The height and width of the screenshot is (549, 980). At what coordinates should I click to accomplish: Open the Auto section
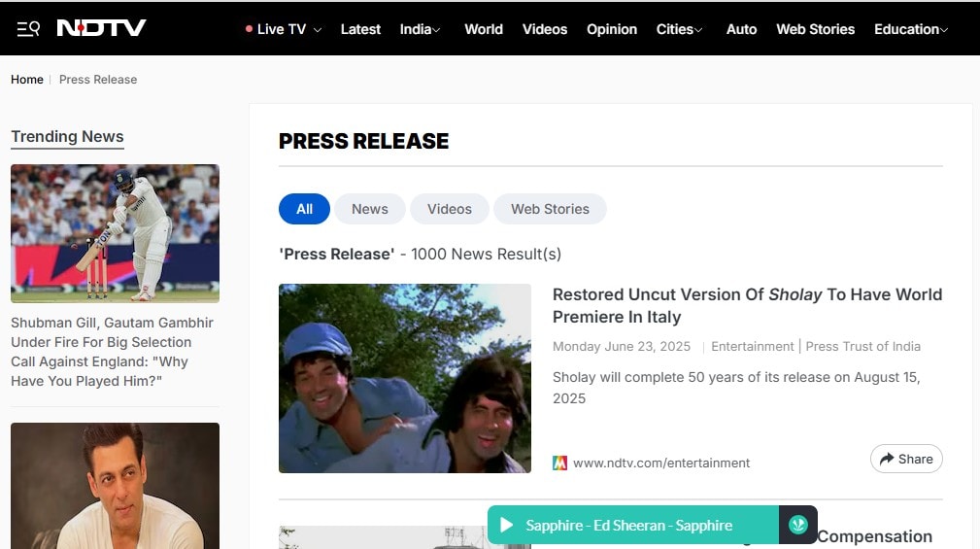point(741,29)
